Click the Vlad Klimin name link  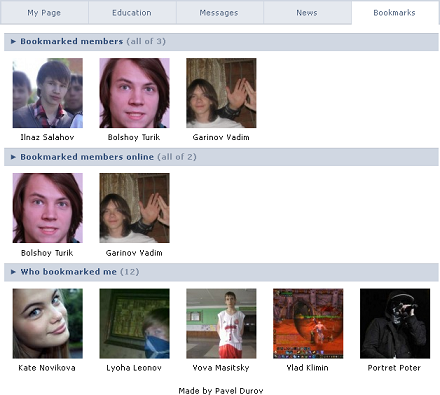coord(308,368)
